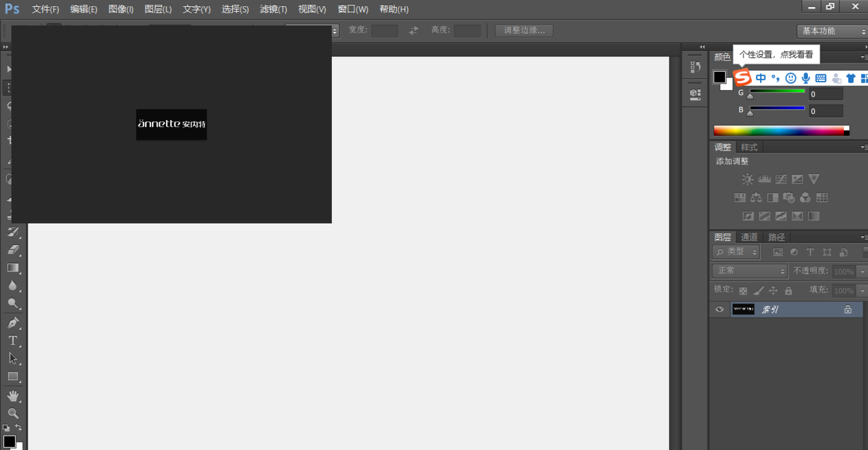Image resolution: width=868 pixels, height=450 pixels.
Task: Click the 调整边缘... button
Action: coord(524,30)
